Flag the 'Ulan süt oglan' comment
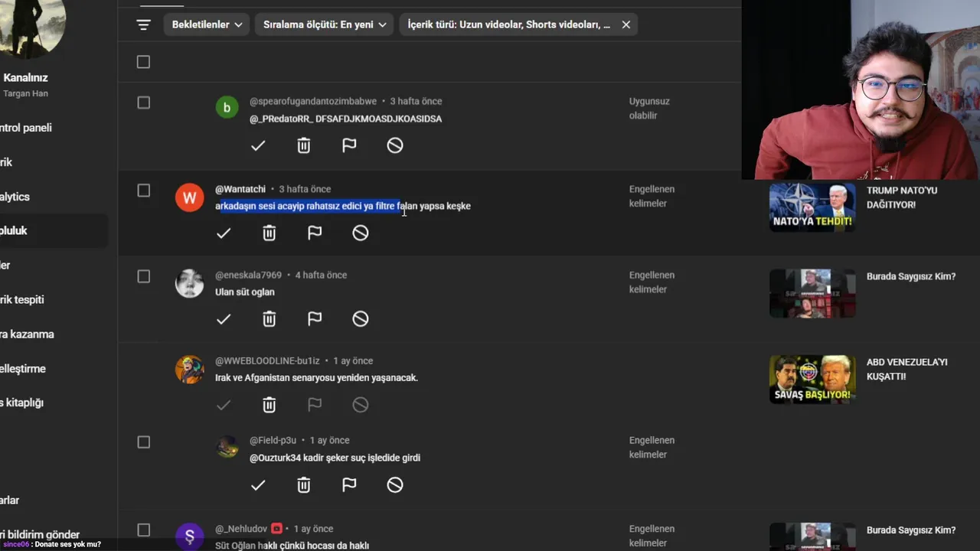The image size is (980, 551). (x=315, y=319)
